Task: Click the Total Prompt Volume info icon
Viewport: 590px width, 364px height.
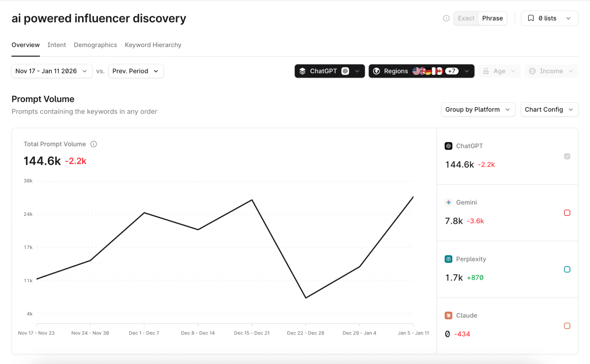Action: click(x=94, y=144)
